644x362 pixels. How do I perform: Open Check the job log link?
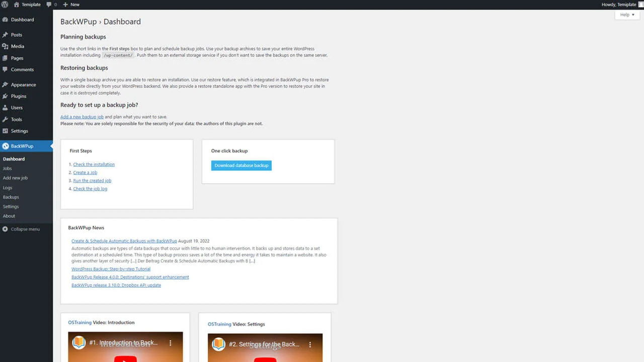click(90, 189)
